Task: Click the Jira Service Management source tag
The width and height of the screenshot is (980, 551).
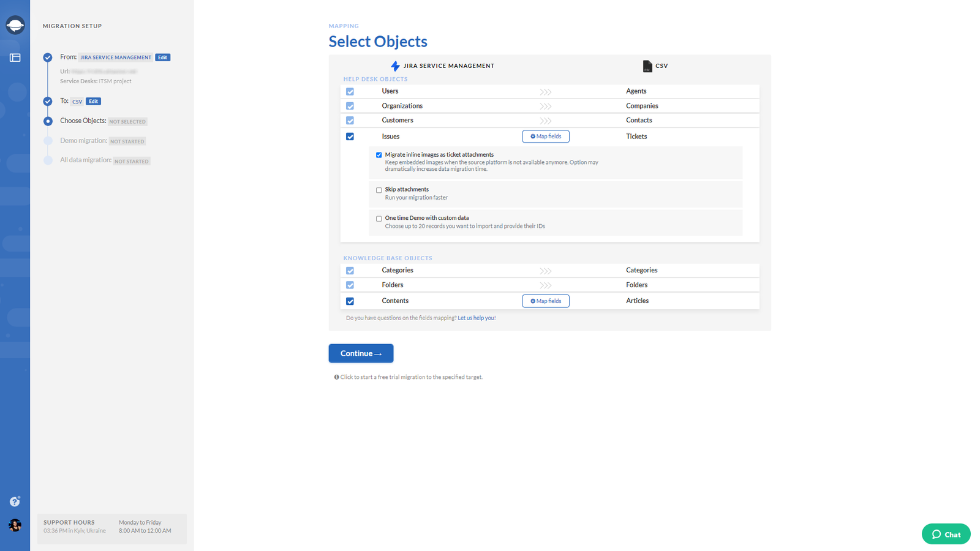Action: point(116,58)
